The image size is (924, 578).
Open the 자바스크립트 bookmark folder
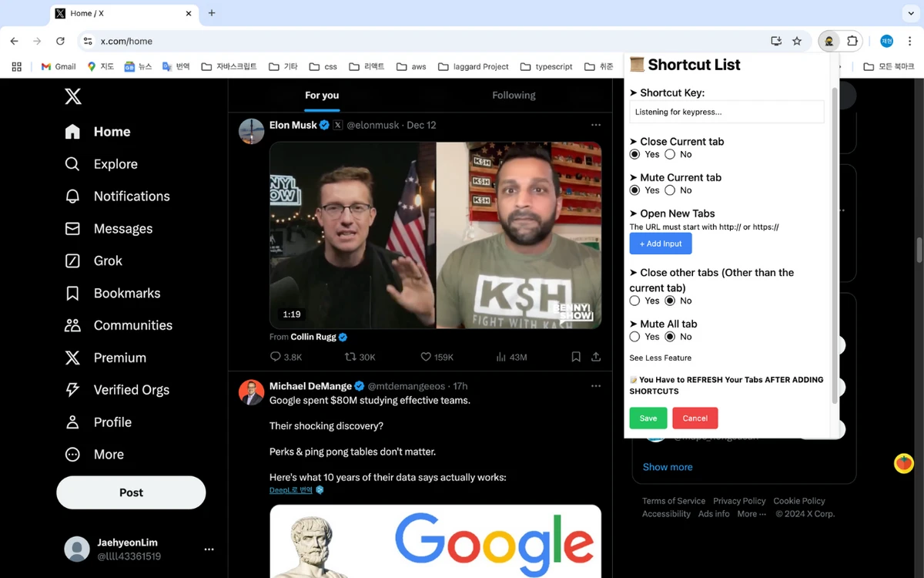pyautogui.click(x=229, y=67)
